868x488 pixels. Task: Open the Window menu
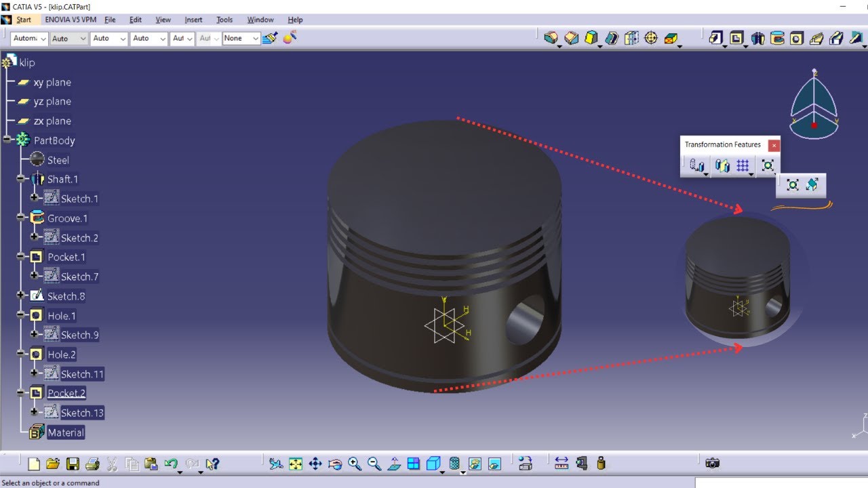tap(260, 20)
